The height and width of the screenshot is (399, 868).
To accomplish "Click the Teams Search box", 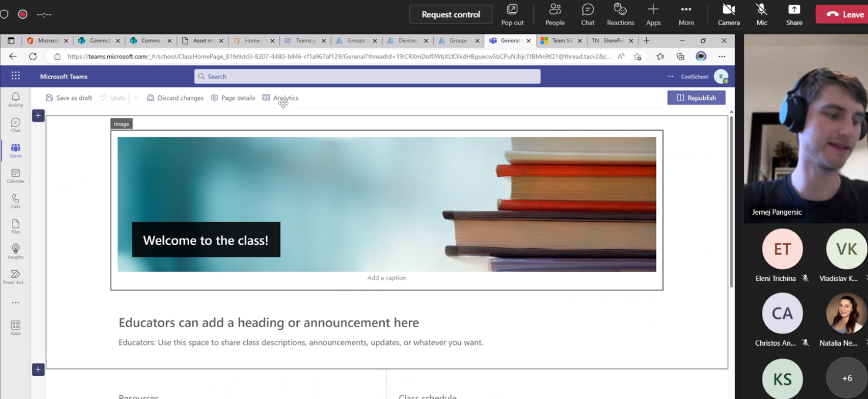I will point(367,77).
